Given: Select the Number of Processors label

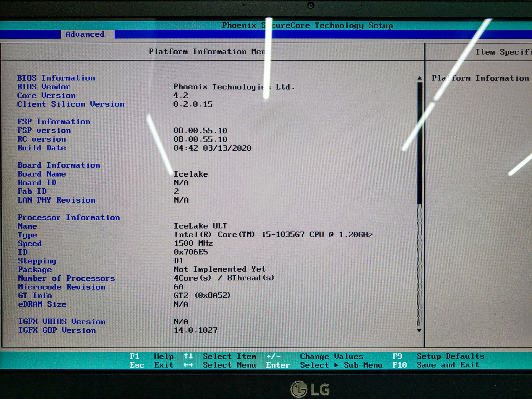Looking at the screenshot, I should tap(66, 278).
